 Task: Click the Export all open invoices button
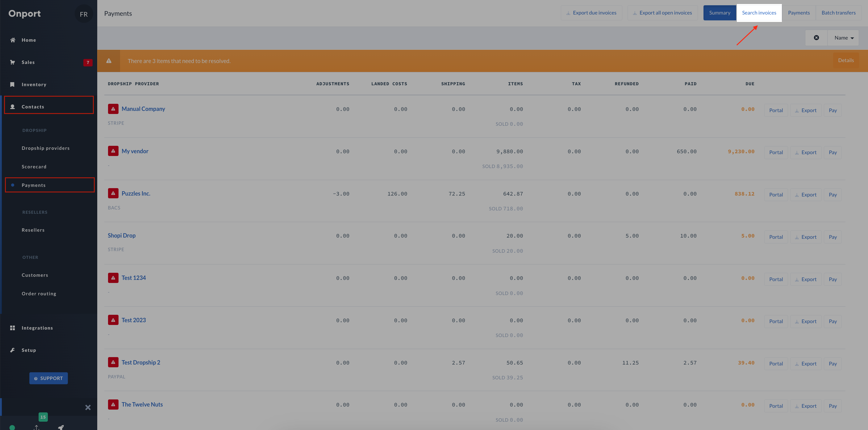[662, 13]
